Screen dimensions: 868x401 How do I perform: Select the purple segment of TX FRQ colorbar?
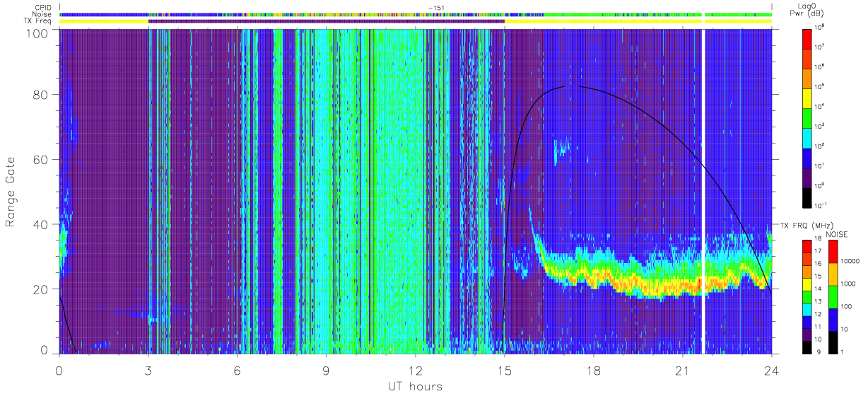pos(806,335)
